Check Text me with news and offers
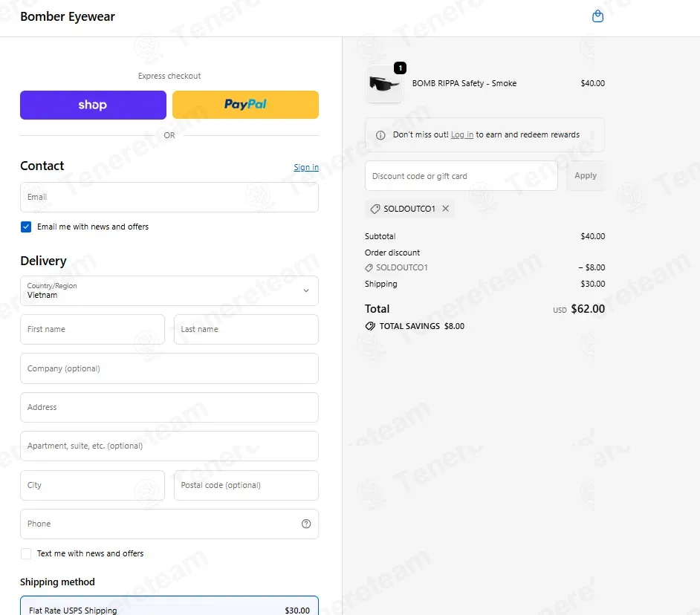 (26, 553)
